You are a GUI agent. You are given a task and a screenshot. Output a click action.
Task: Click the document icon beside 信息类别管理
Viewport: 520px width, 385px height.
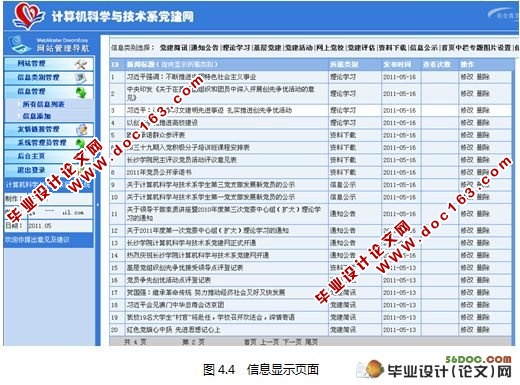click(x=81, y=78)
